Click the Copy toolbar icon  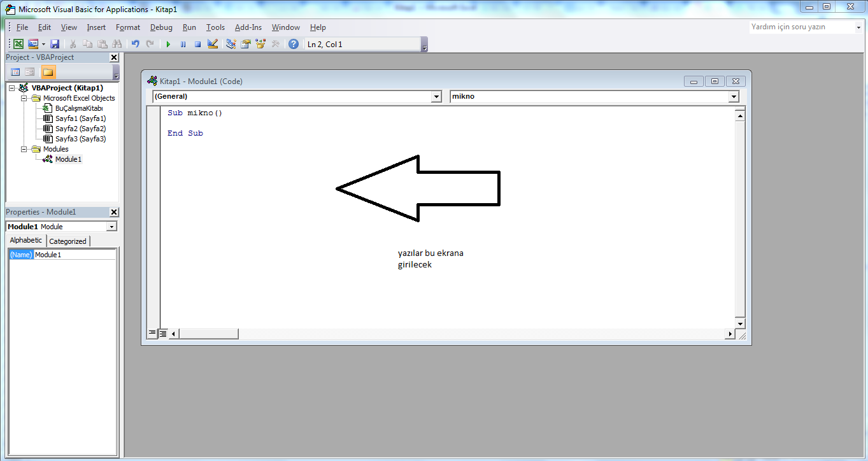click(87, 44)
